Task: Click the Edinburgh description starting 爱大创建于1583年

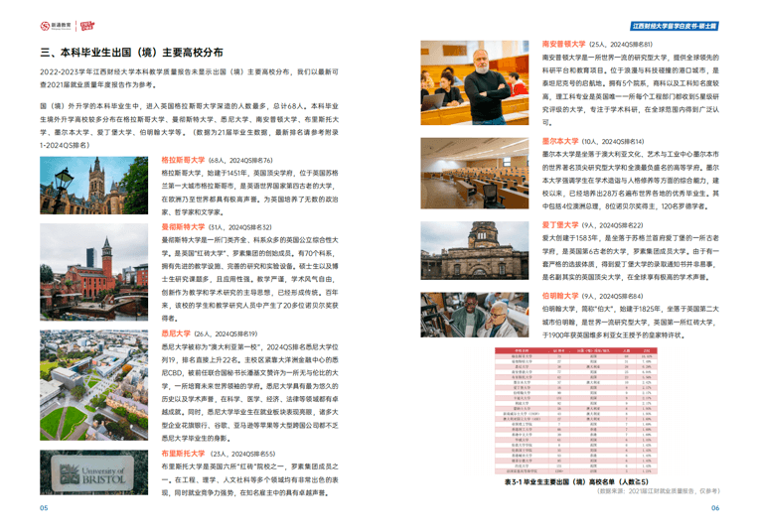Action: (631, 258)
